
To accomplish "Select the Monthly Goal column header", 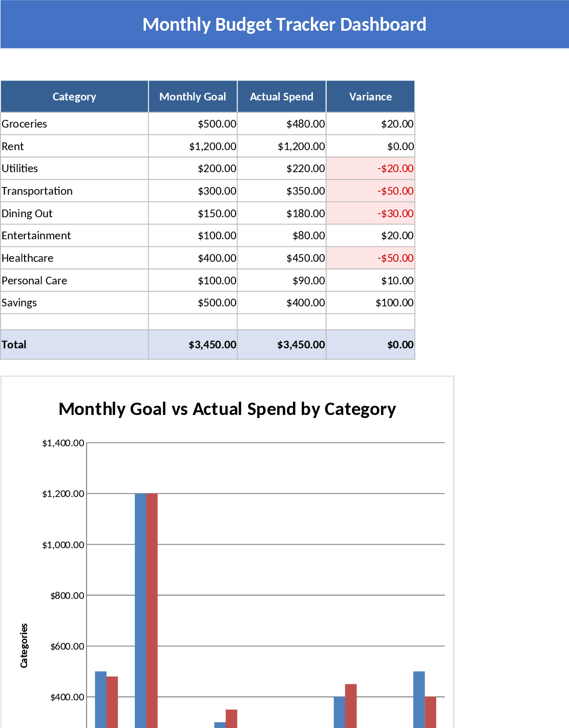I will click(x=193, y=96).
